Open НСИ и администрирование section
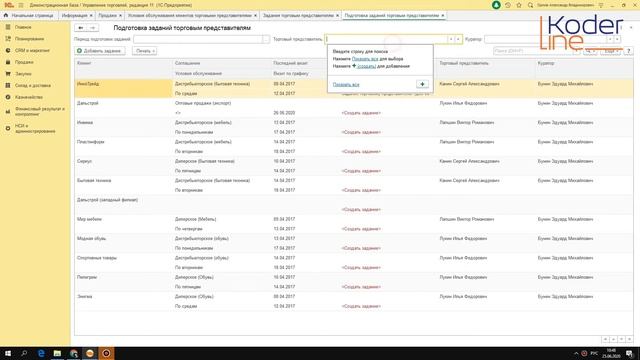The width and height of the screenshot is (640, 360). pyautogui.click(x=35, y=128)
